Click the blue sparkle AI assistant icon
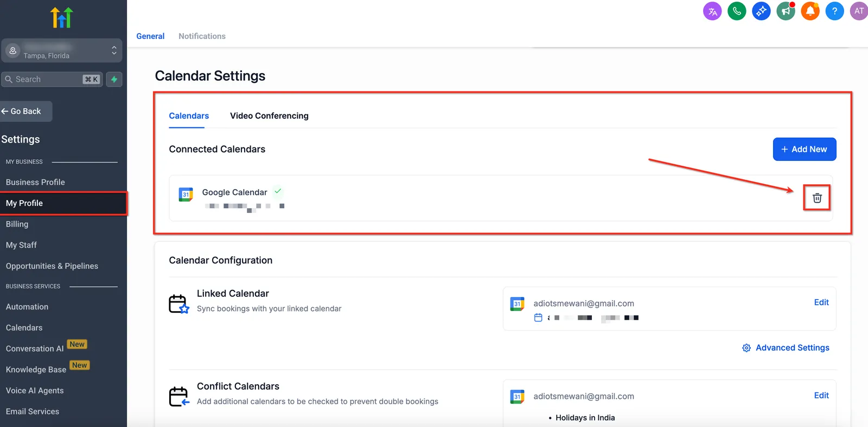Image resolution: width=868 pixels, height=427 pixels. [761, 11]
